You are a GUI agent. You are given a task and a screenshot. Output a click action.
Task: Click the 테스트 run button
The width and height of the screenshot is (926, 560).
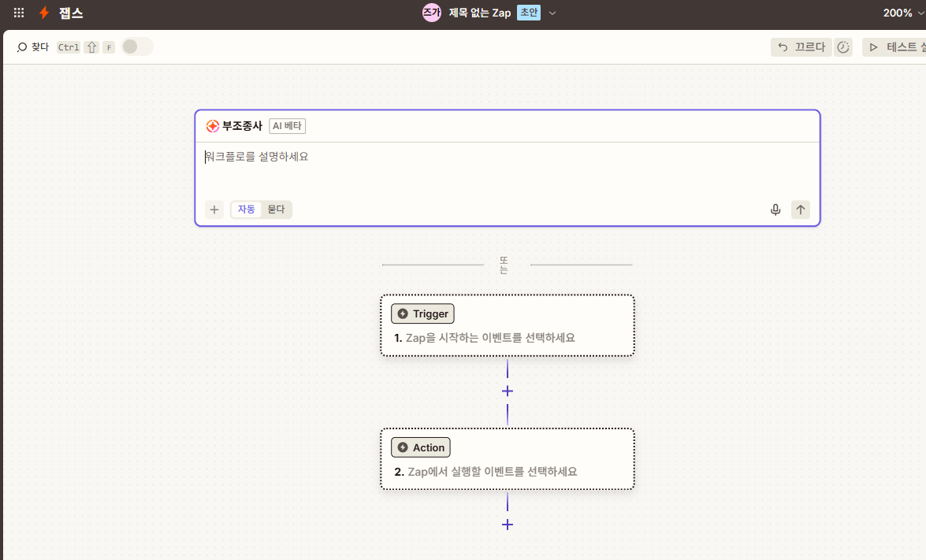[894, 47]
